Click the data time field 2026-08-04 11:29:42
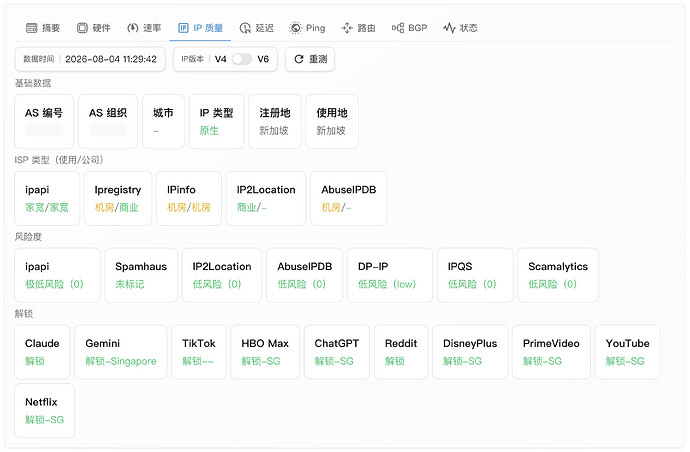The width and height of the screenshot is (690, 452). click(90, 59)
